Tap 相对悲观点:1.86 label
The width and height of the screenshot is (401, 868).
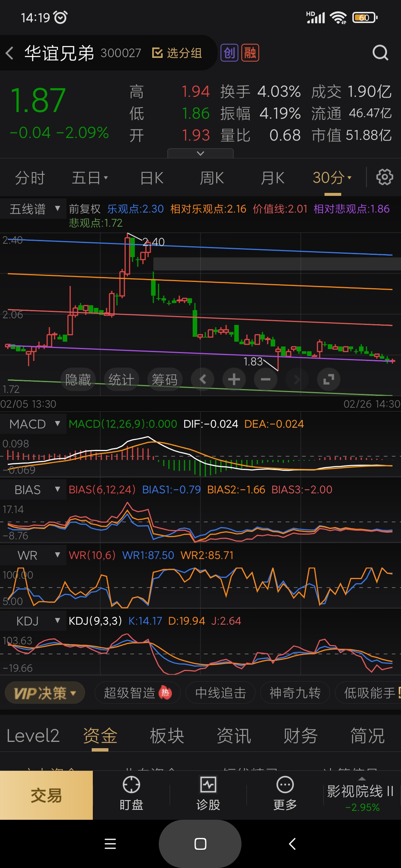(352, 209)
